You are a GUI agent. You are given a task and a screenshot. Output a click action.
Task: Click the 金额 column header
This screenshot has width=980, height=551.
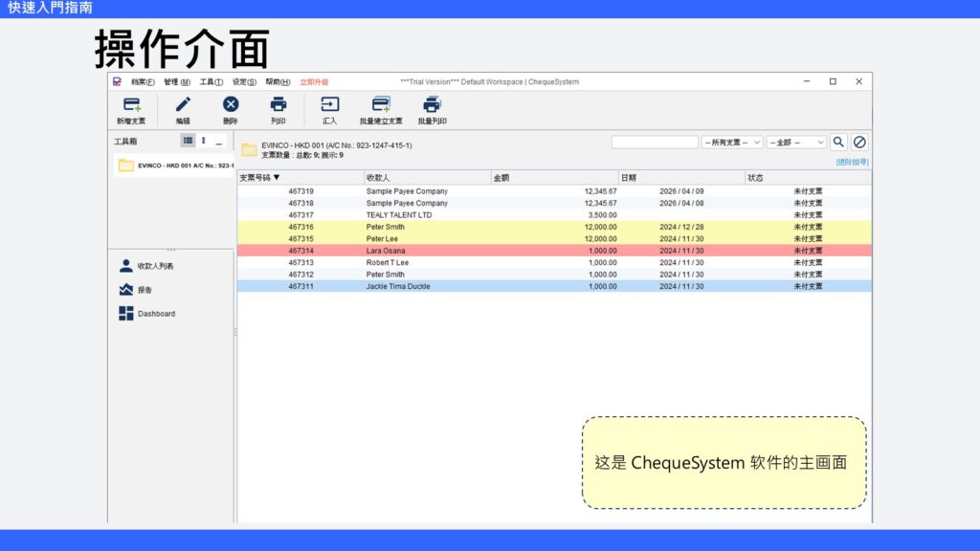pos(554,177)
